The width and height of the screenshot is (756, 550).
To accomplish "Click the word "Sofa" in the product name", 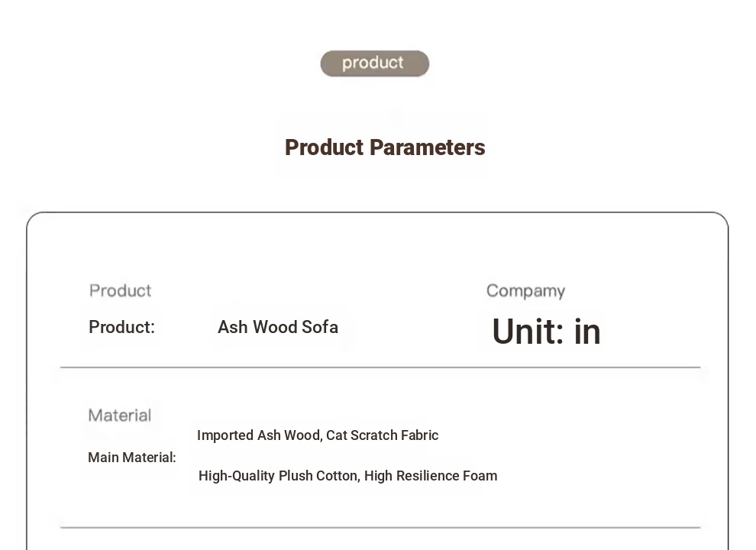I will (320, 328).
